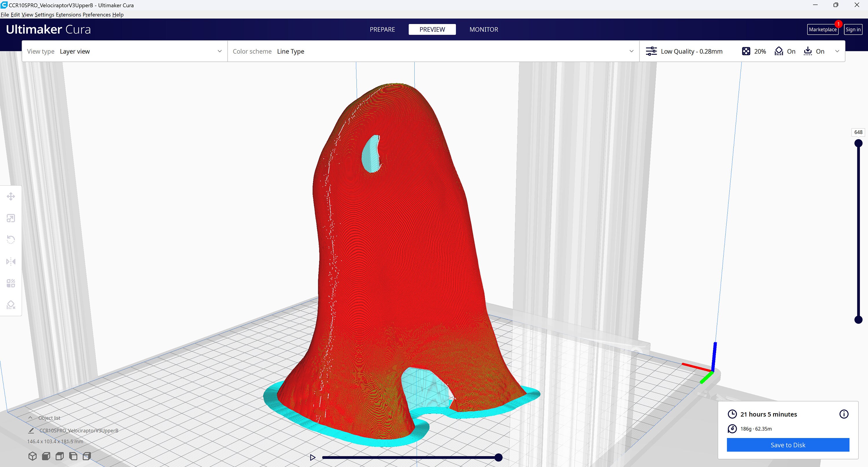Collapse the Object list
Screen dimensions: 868x467
30,418
